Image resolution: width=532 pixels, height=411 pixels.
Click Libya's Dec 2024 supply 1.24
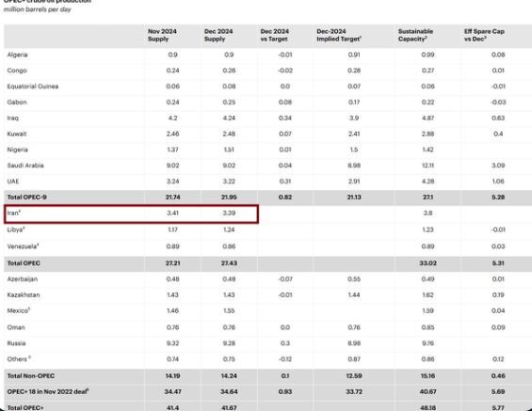click(x=229, y=229)
